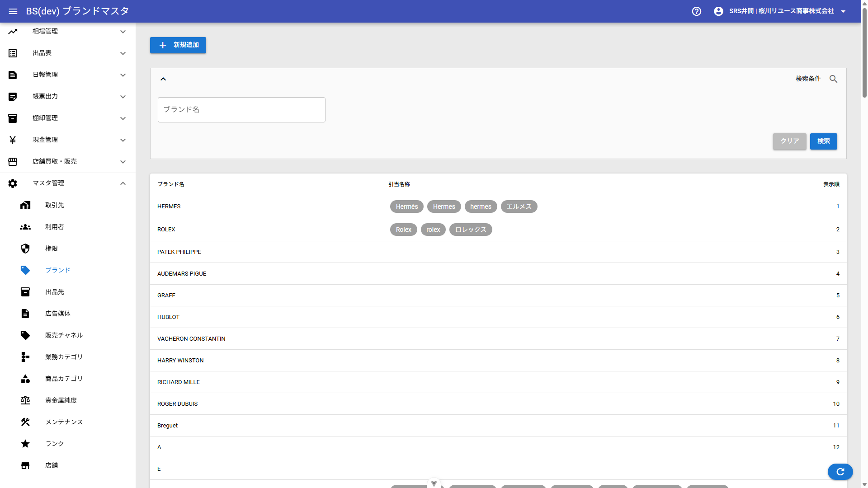The image size is (868, 488).
Task: Select the HUBLOT brand row
Action: (x=498, y=317)
